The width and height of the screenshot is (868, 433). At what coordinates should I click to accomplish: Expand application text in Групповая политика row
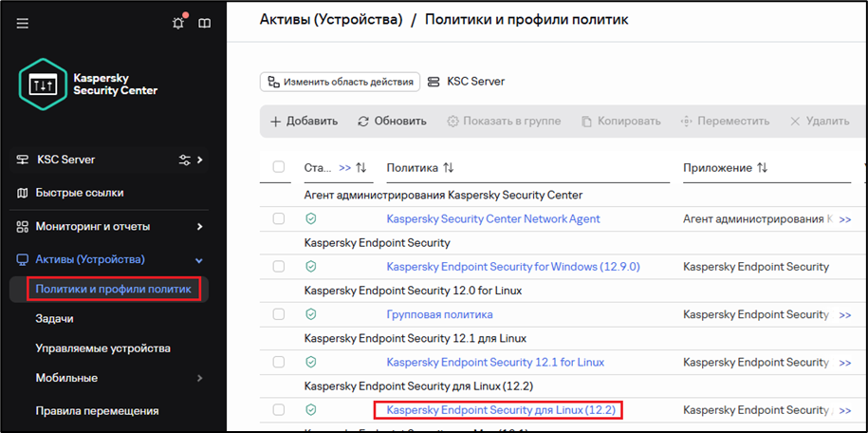[x=844, y=315]
